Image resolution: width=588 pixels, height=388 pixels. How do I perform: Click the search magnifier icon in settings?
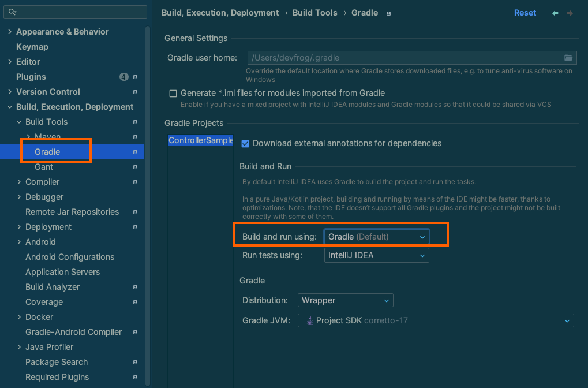[x=12, y=12]
